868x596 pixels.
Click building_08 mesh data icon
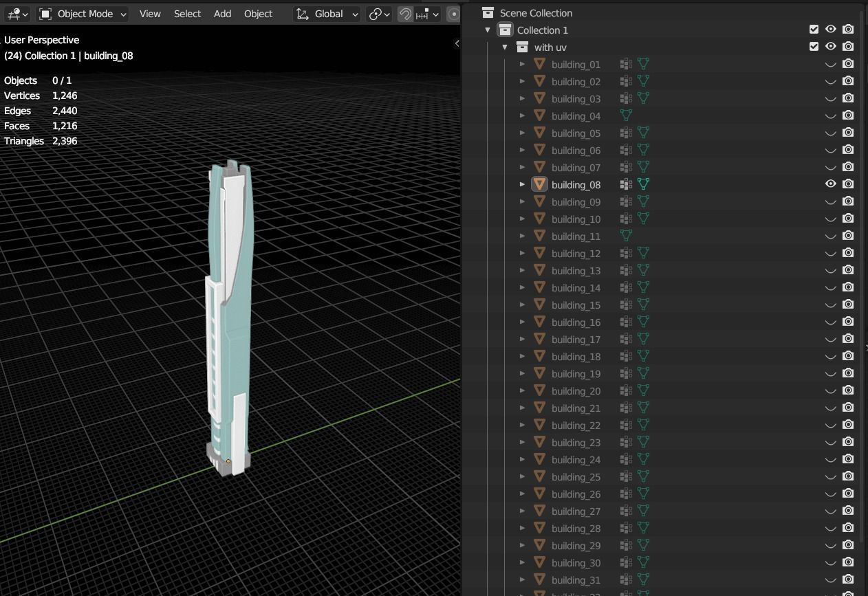[644, 184]
